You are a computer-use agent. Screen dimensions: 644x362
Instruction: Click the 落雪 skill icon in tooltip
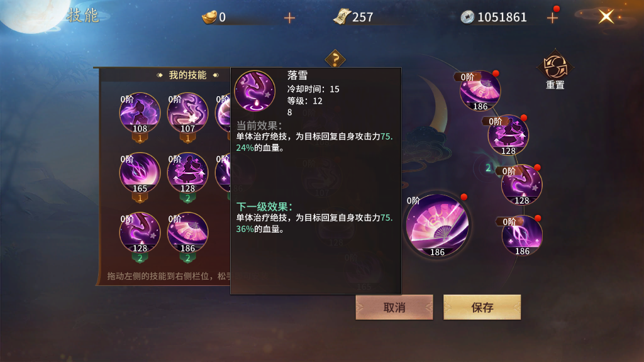pos(255,91)
